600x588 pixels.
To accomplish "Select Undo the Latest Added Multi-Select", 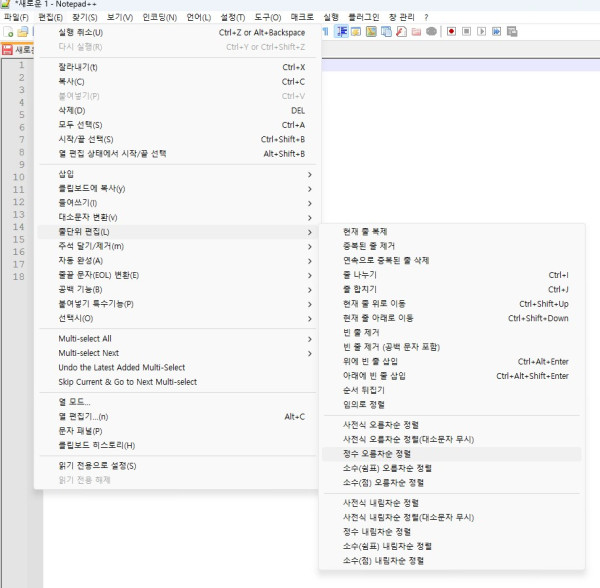I will point(177,368).
